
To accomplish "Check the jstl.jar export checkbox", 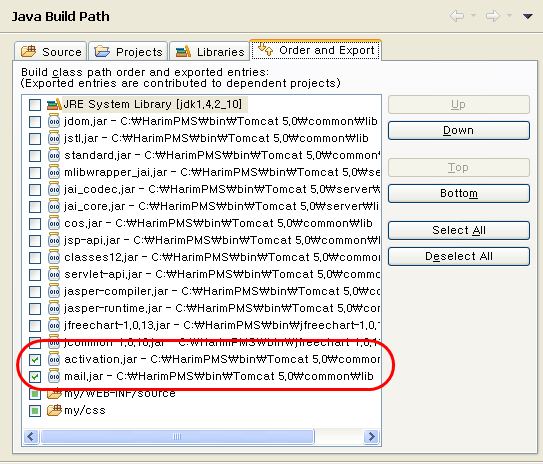I will pyautogui.click(x=35, y=139).
